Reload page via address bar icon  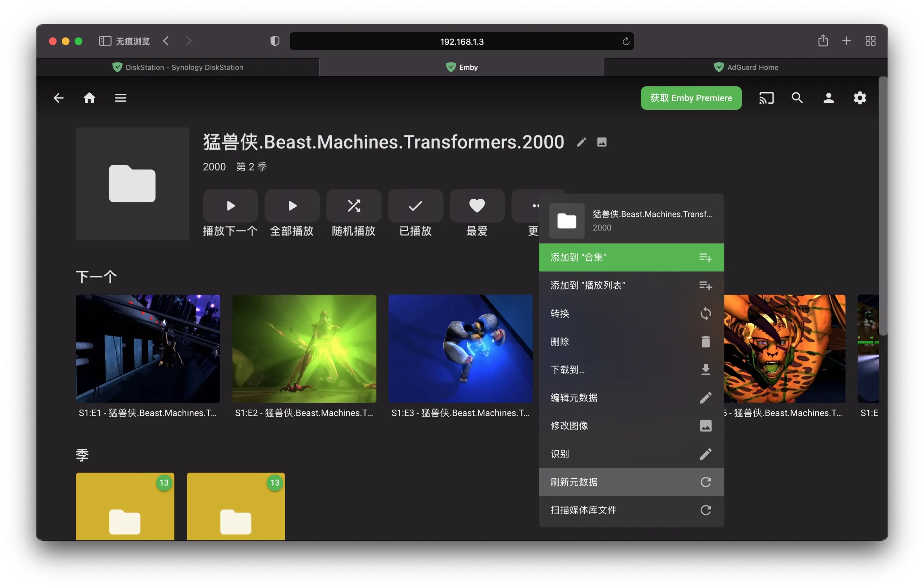click(x=626, y=42)
